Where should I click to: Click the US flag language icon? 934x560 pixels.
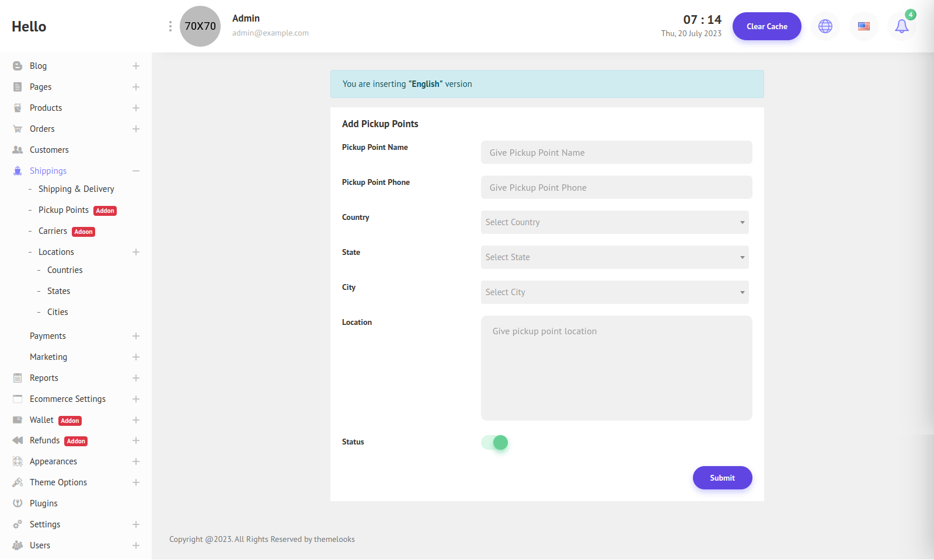tap(863, 26)
